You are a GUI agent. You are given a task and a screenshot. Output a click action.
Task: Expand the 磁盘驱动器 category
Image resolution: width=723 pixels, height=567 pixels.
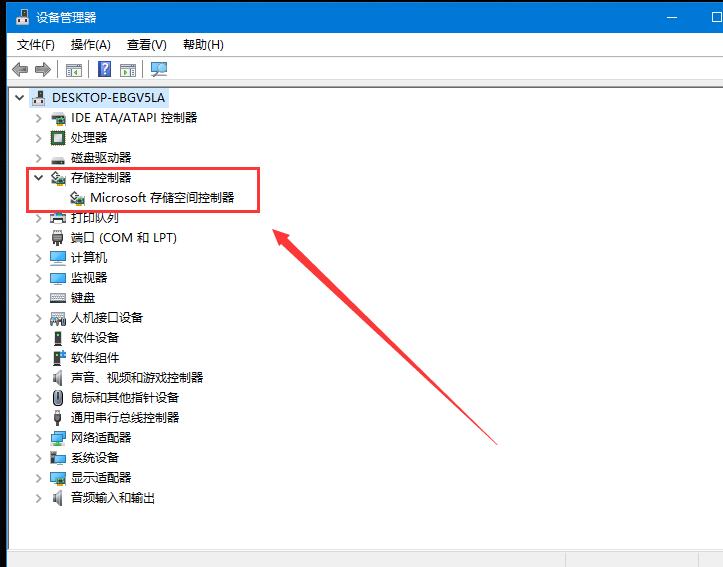[38, 157]
